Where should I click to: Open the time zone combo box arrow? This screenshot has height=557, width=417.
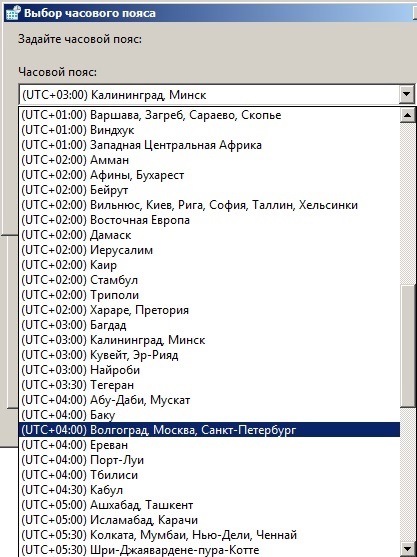(x=406, y=94)
